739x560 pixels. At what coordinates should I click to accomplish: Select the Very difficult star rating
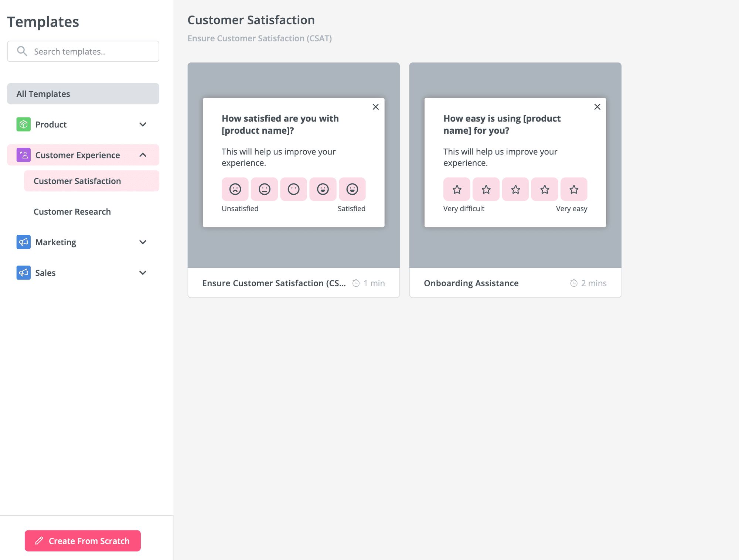456,189
